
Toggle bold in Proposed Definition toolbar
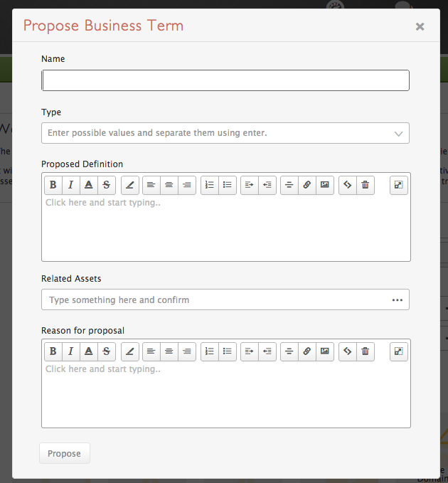pos(53,185)
